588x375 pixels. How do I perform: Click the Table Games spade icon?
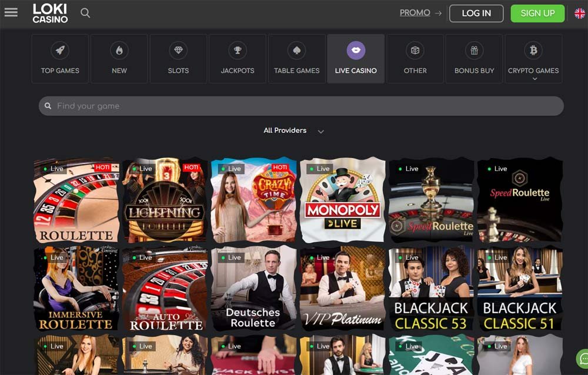[296, 50]
